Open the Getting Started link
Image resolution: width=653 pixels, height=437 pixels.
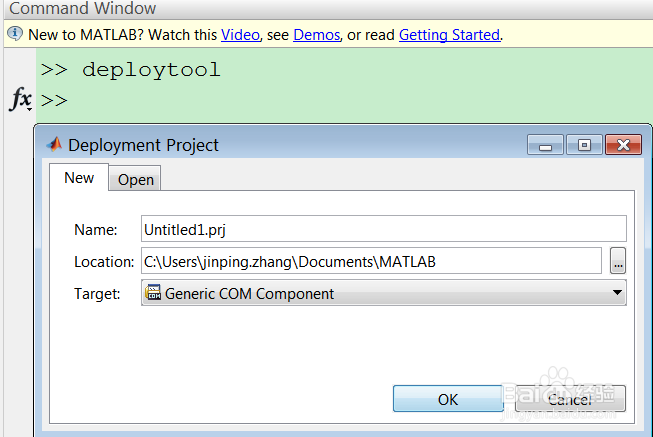pos(449,35)
